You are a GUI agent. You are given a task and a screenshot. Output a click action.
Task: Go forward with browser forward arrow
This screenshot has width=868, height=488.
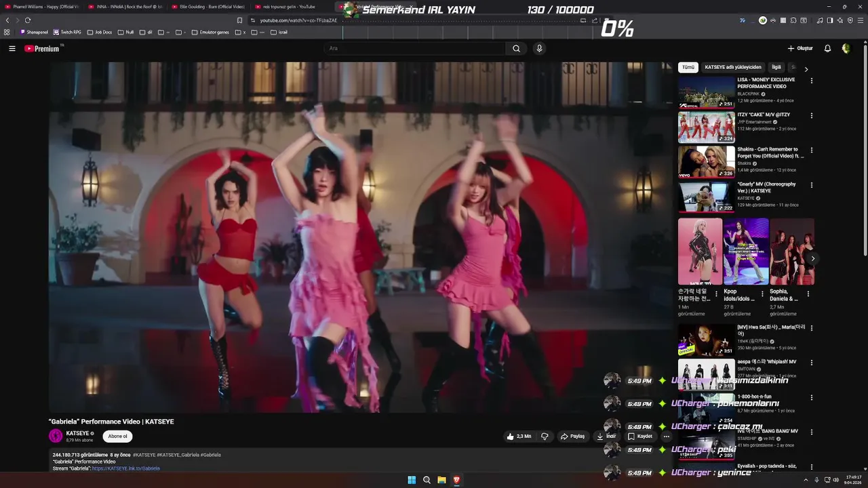click(17, 20)
